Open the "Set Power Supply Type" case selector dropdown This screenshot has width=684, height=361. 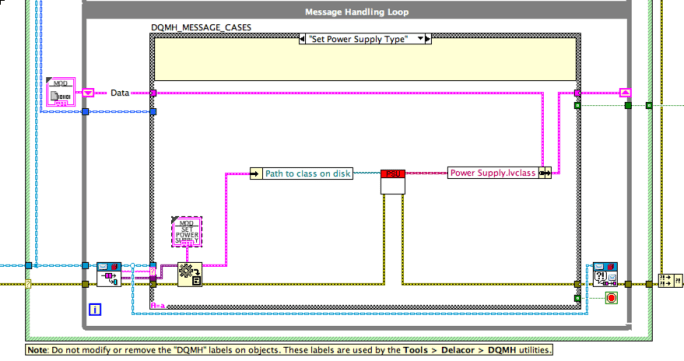[365, 39]
